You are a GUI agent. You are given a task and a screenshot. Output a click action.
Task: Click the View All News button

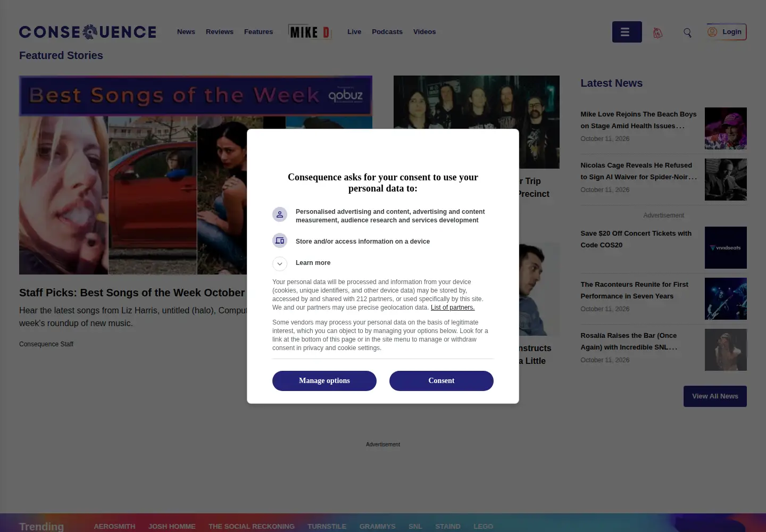point(715,396)
